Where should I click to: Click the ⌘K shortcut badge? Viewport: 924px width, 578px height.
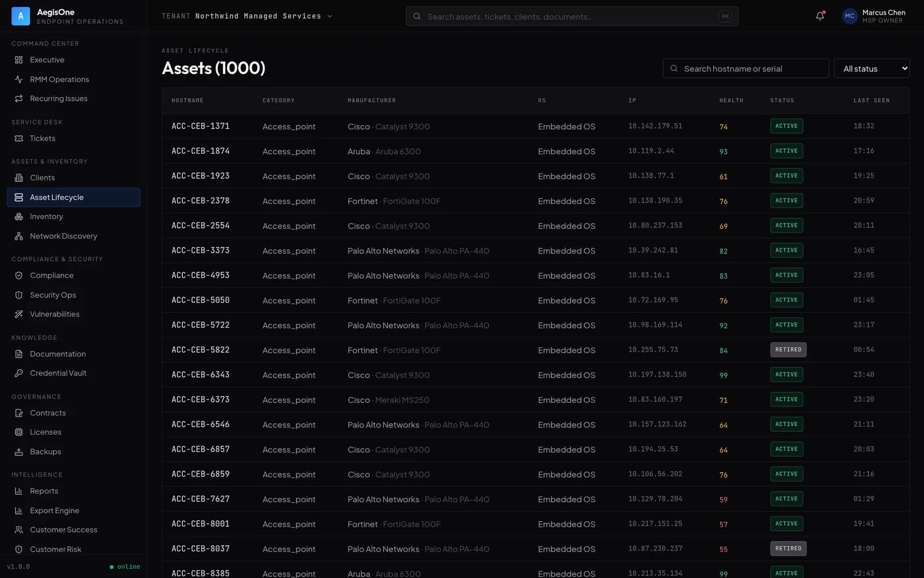click(x=725, y=16)
